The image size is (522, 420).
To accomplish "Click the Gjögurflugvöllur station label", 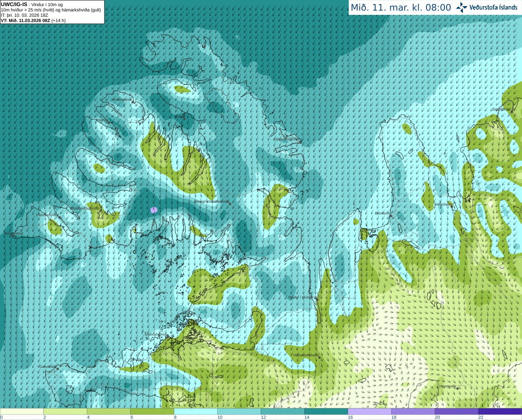I will pyautogui.click(x=287, y=139).
